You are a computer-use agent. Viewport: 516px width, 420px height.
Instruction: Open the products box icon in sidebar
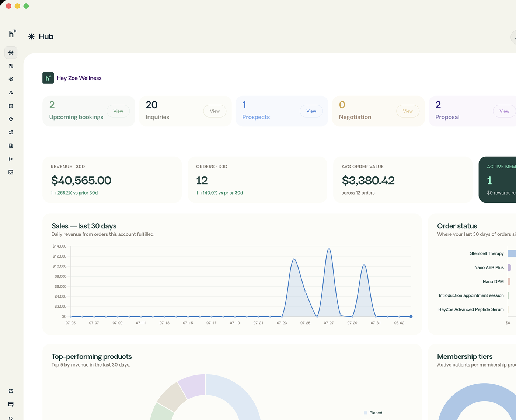(x=11, y=119)
